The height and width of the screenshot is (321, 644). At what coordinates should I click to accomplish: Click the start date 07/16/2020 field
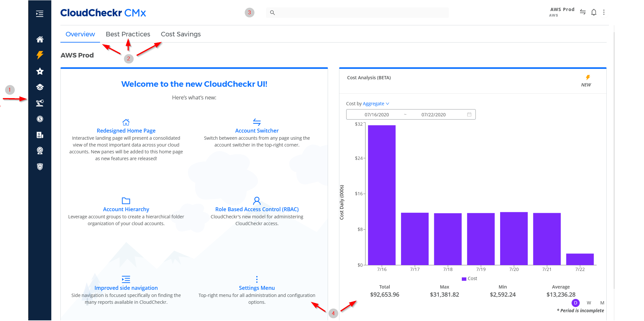377,115
